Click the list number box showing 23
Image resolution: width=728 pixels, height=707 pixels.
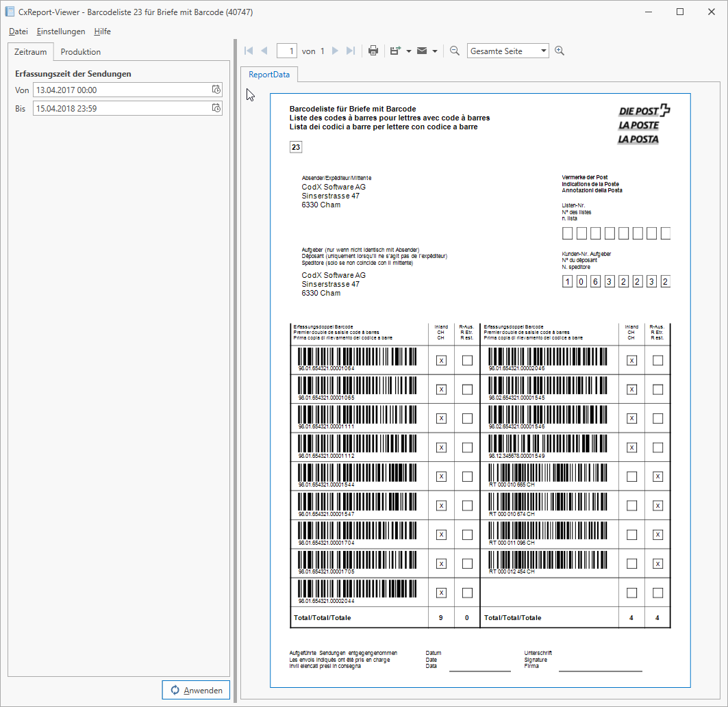[x=296, y=148]
